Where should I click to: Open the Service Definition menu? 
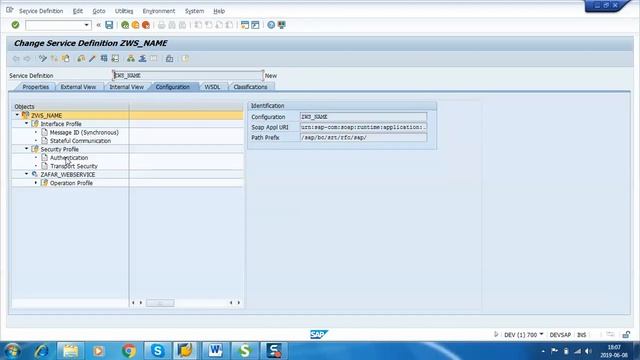pyautogui.click(x=41, y=11)
